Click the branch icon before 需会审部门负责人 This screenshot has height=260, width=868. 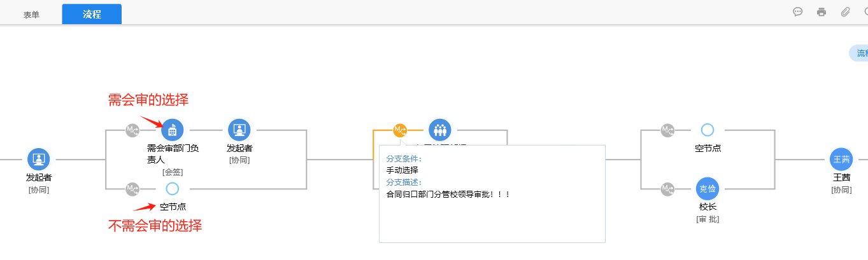(132, 130)
